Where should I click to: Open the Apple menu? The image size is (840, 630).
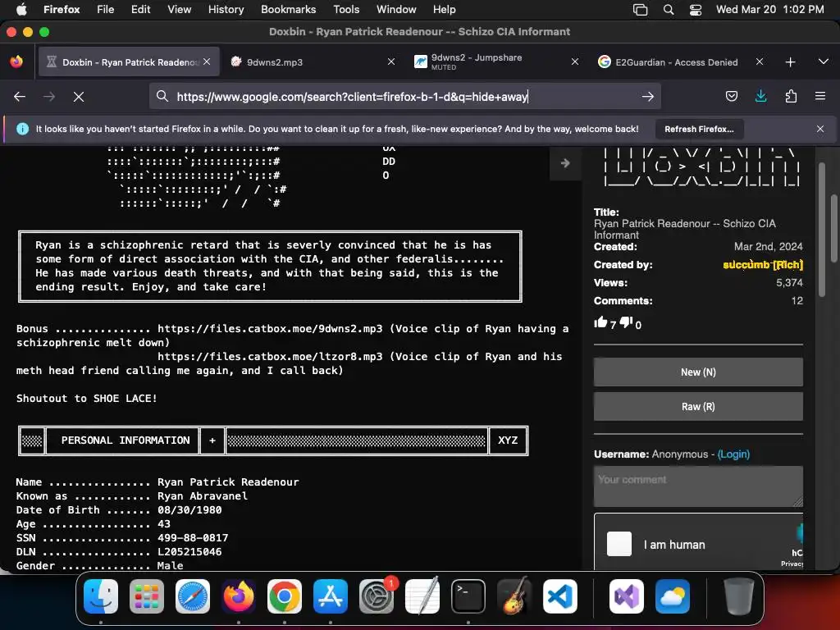[x=21, y=9]
